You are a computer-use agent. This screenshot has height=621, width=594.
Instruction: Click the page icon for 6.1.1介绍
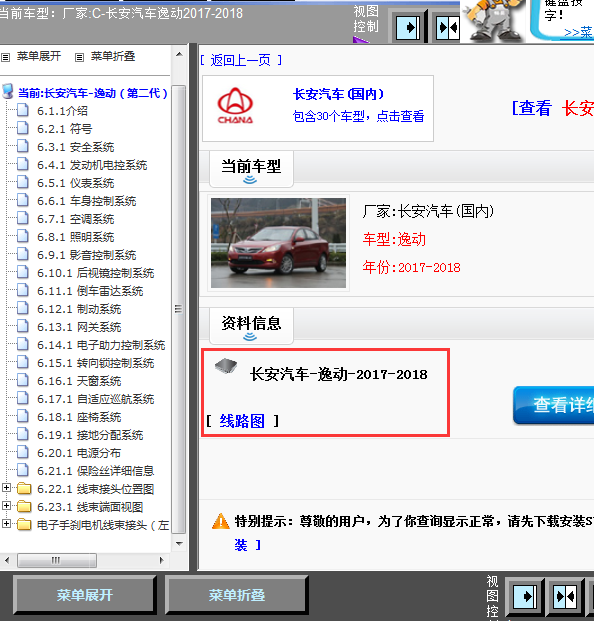(x=23, y=110)
